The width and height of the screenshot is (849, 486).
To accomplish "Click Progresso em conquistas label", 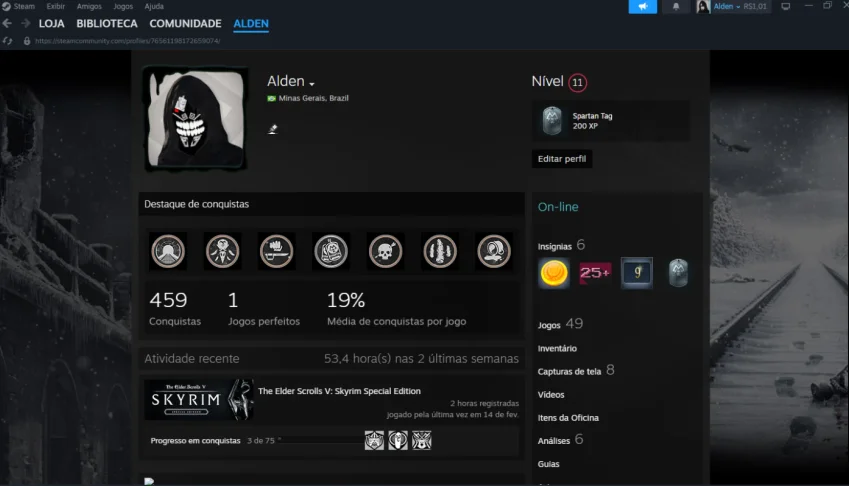I will (x=195, y=441).
